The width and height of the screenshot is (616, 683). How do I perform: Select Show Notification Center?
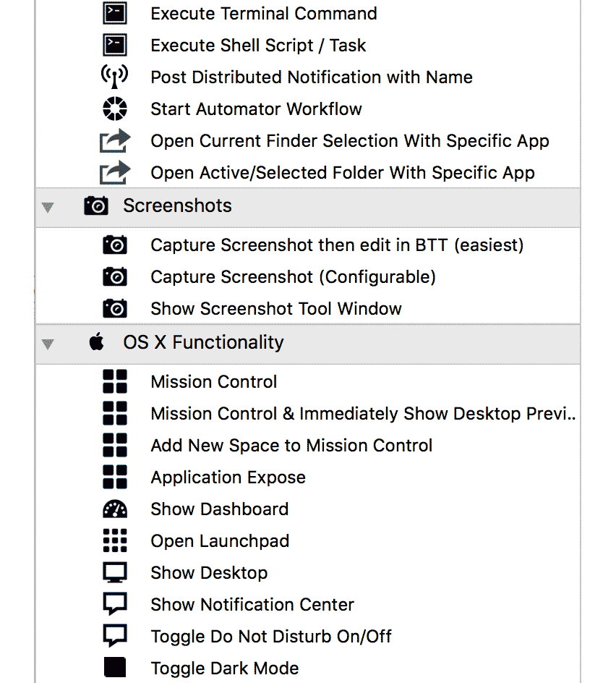coord(252,604)
